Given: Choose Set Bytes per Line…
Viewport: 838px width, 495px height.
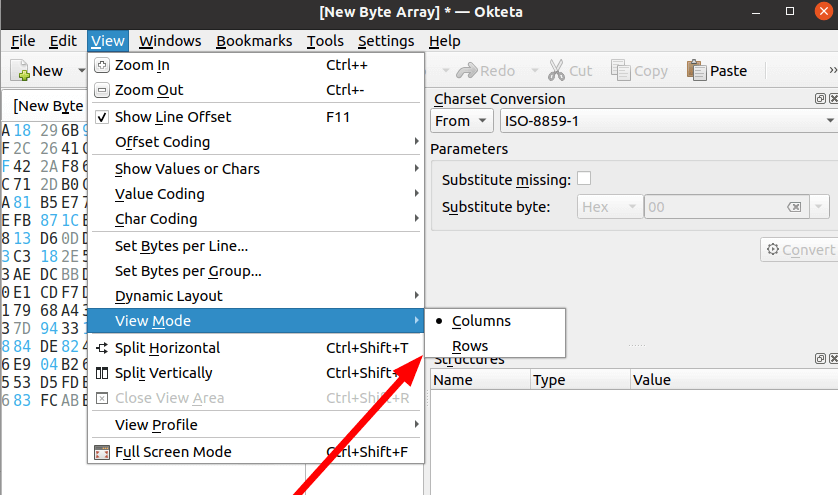Looking at the screenshot, I should click(x=255, y=246).
